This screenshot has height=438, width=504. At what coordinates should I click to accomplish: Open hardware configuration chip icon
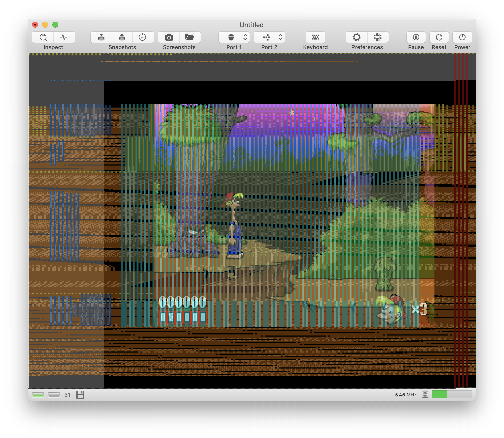click(x=378, y=37)
